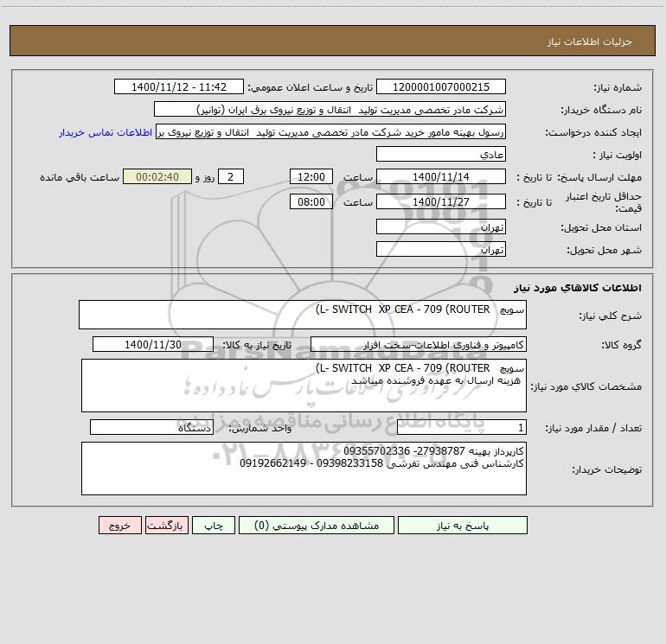Click the label تاریخ نیاز به کالا
Image resolution: width=666 pixels, height=644 pixels.
[258, 345]
